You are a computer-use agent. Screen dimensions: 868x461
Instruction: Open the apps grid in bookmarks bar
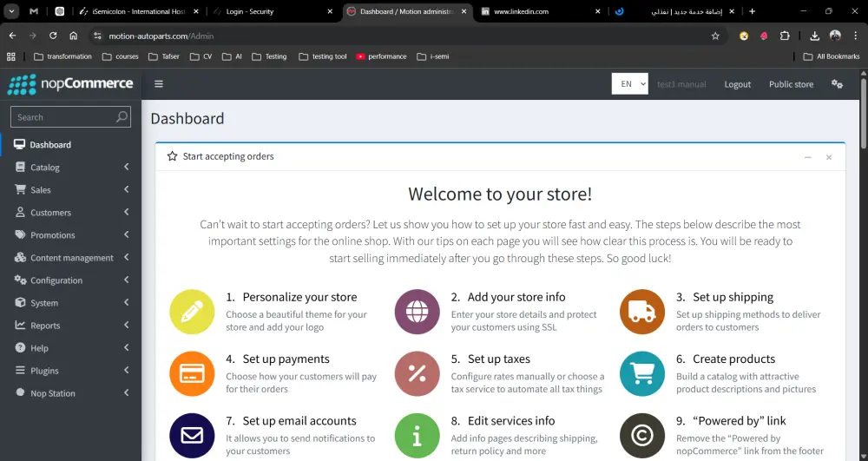11,56
